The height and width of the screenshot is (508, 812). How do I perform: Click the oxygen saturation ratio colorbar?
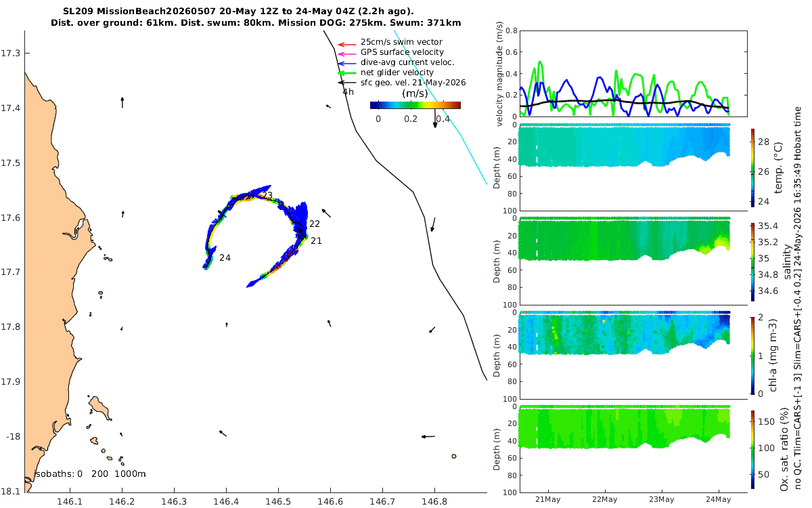754,447
